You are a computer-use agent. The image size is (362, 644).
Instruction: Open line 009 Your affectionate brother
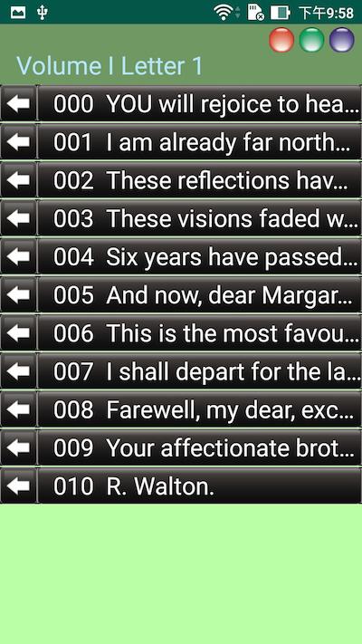[x=199, y=447]
